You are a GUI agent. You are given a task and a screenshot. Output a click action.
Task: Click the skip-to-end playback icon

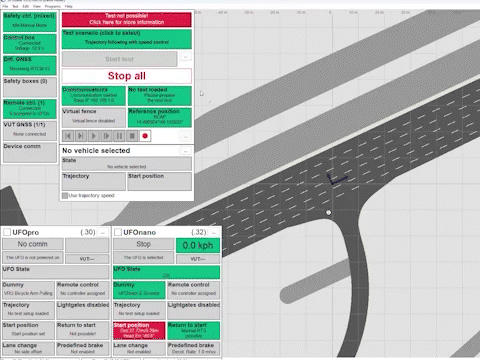[81, 136]
